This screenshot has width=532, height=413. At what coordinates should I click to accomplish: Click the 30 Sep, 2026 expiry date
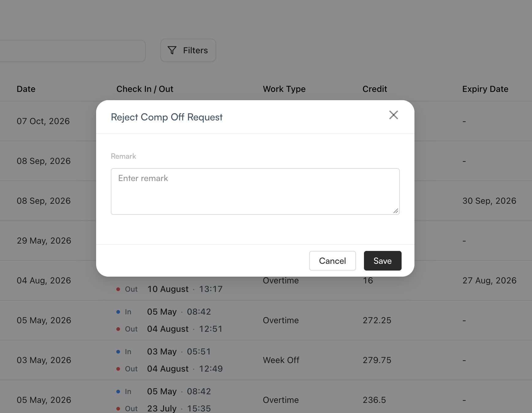[x=489, y=201]
